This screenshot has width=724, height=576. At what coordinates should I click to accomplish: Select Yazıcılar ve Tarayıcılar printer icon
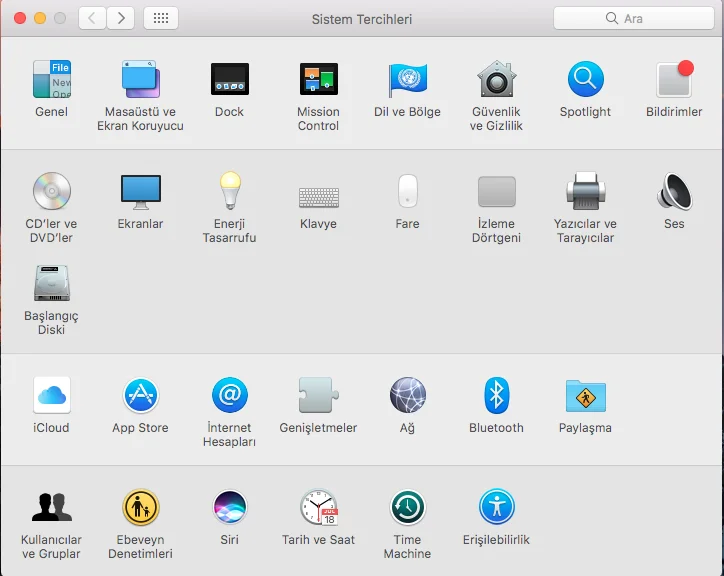click(585, 192)
